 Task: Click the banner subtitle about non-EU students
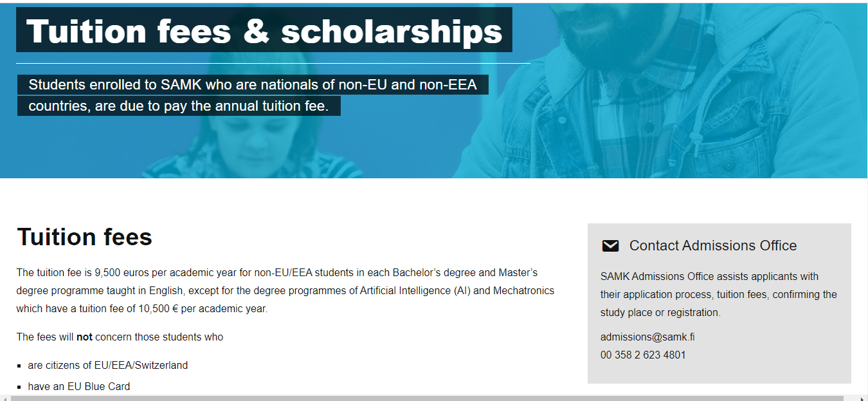252,95
